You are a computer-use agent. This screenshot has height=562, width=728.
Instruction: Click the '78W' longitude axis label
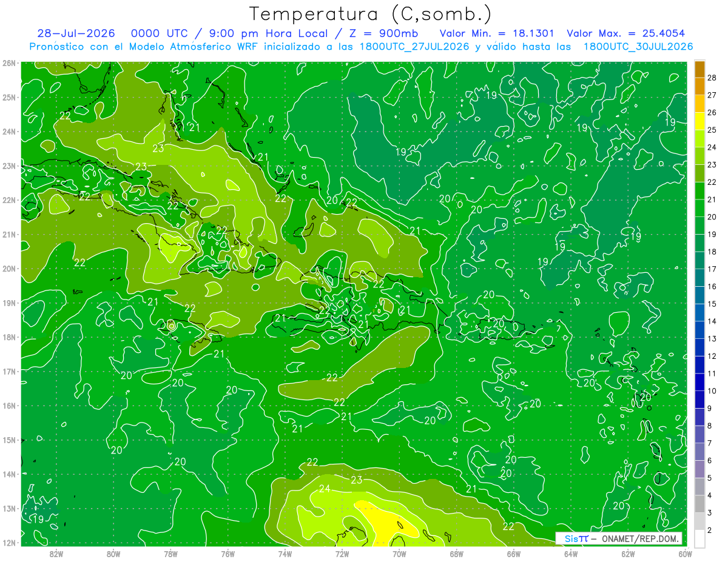(170, 553)
